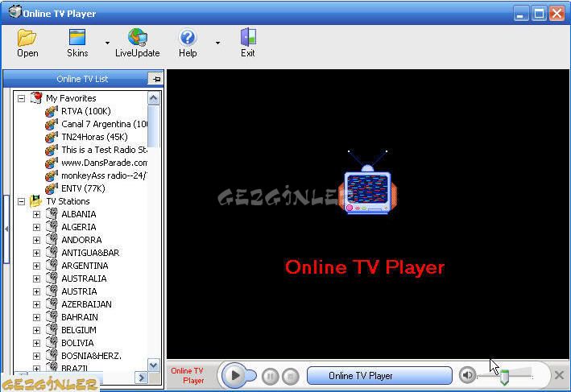
Task: Expand the BELGIUM station group
Action: click(x=36, y=331)
